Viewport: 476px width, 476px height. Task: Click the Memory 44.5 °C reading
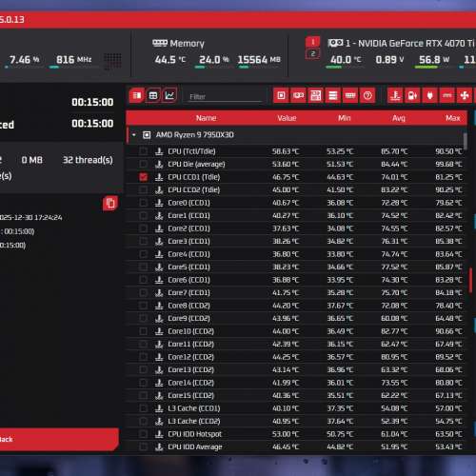point(170,60)
